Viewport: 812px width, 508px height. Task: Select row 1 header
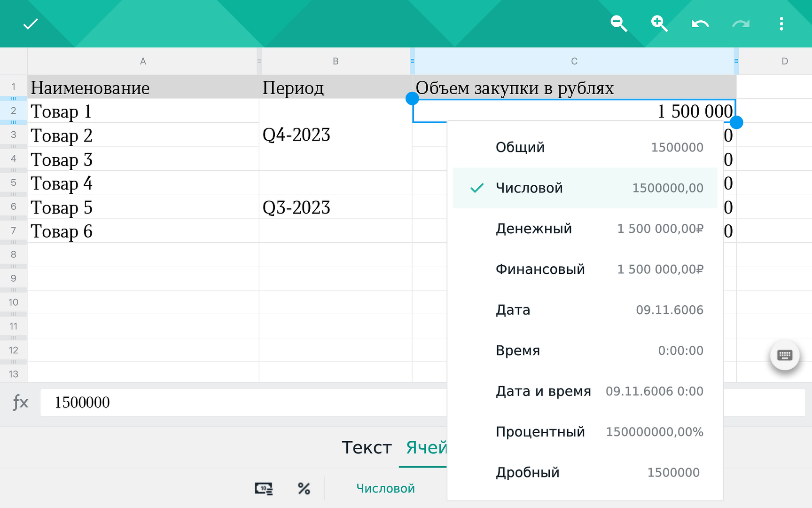click(14, 87)
